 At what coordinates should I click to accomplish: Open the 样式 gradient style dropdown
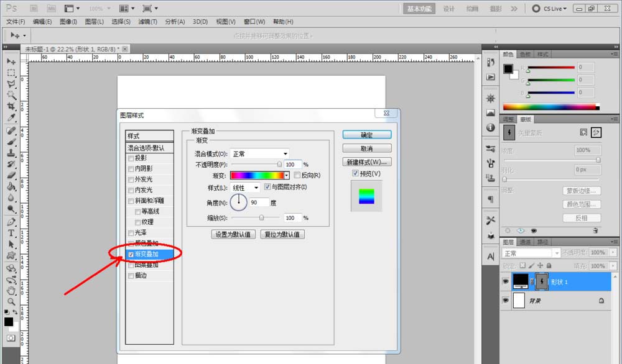tap(245, 187)
